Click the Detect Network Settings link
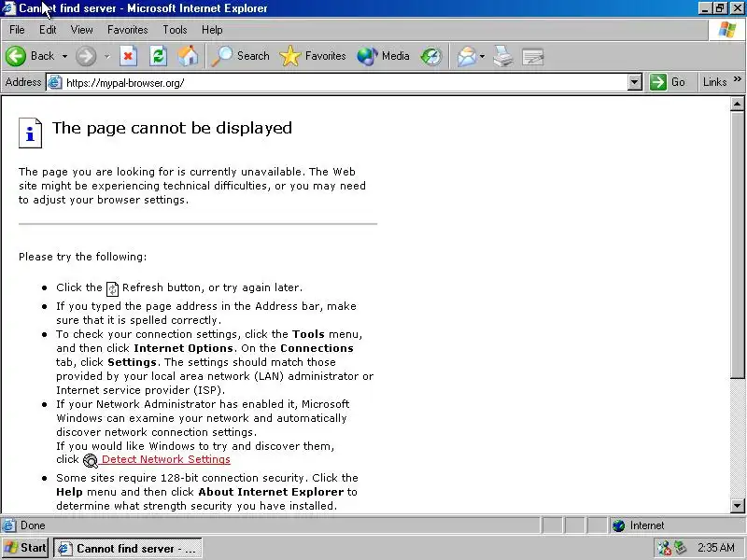This screenshot has width=747, height=560. [x=166, y=459]
